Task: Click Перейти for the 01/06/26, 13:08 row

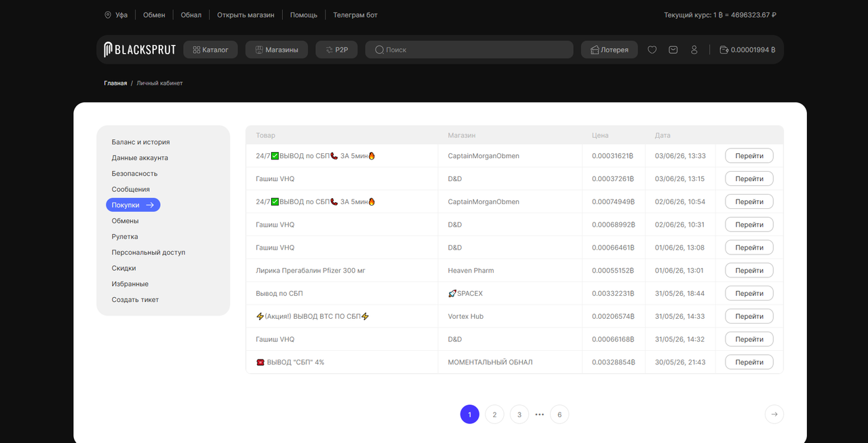Action: coord(749,248)
